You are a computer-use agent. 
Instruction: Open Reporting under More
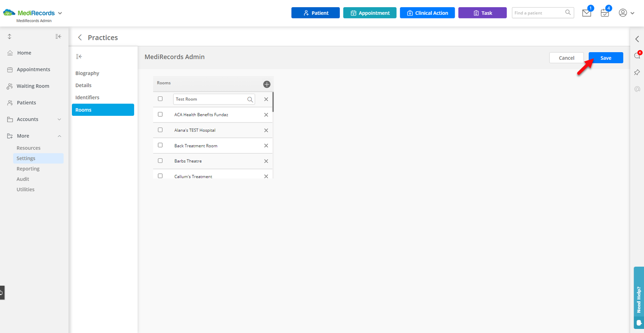click(28, 169)
